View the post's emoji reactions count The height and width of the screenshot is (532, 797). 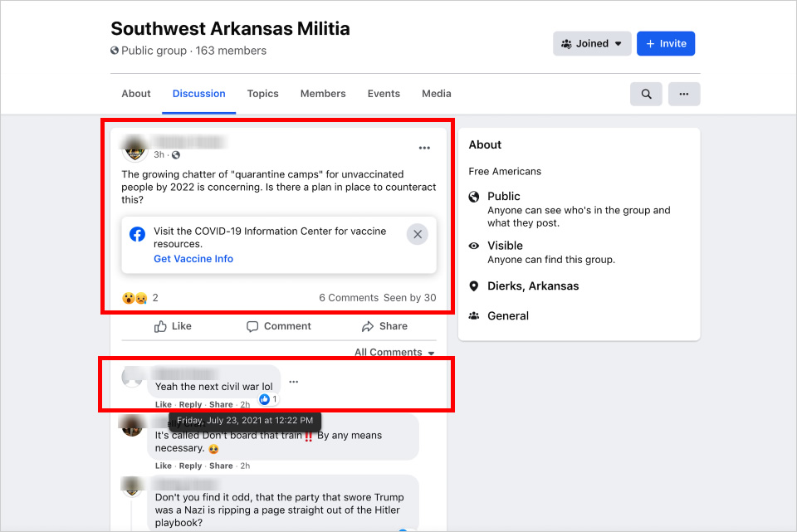tap(140, 298)
